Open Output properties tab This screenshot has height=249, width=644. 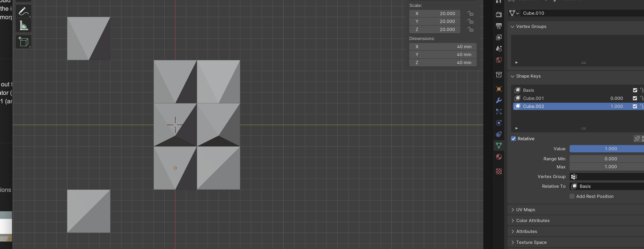[x=499, y=26]
